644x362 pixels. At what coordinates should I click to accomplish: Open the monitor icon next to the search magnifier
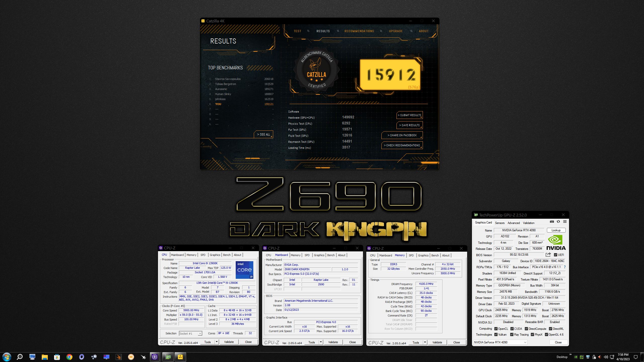(x=32, y=357)
